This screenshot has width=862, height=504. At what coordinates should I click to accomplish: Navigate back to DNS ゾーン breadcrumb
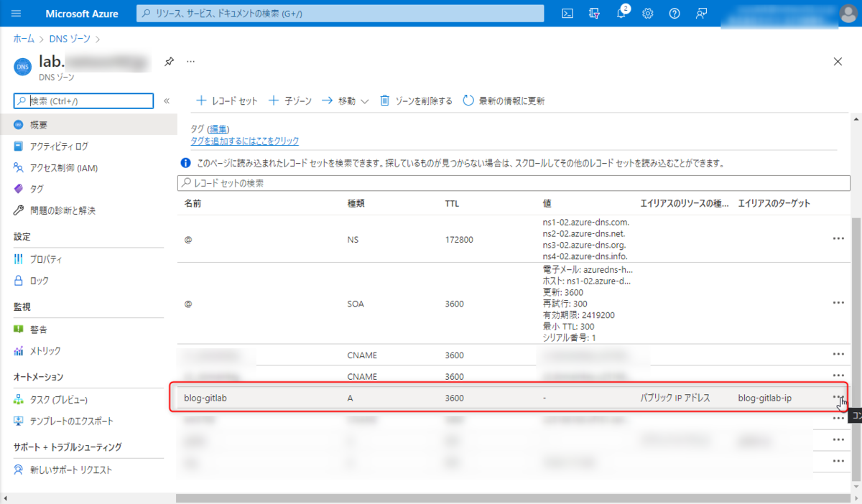pyautogui.click(x=69, y=39)
